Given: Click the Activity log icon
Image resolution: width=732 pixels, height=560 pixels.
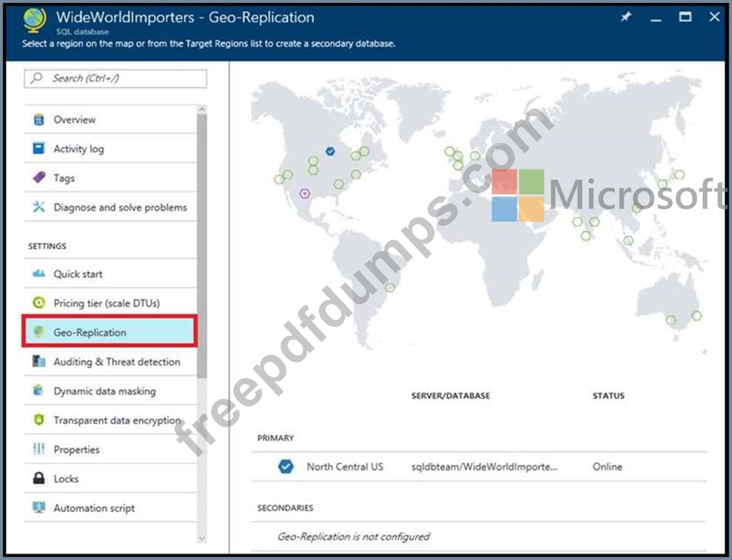Looking at the screenshot, I should [39, 149].
